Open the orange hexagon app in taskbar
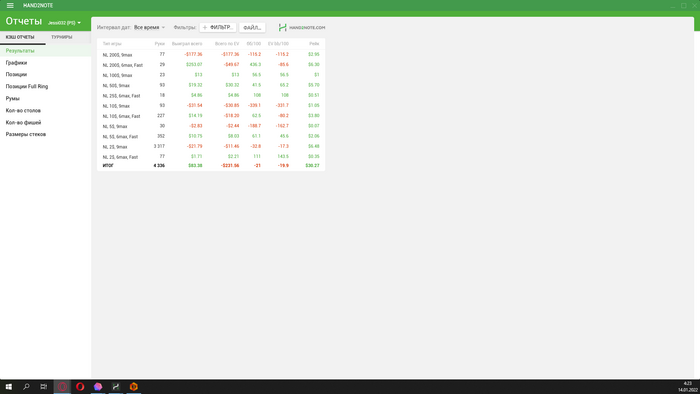 tap(133, 386)
